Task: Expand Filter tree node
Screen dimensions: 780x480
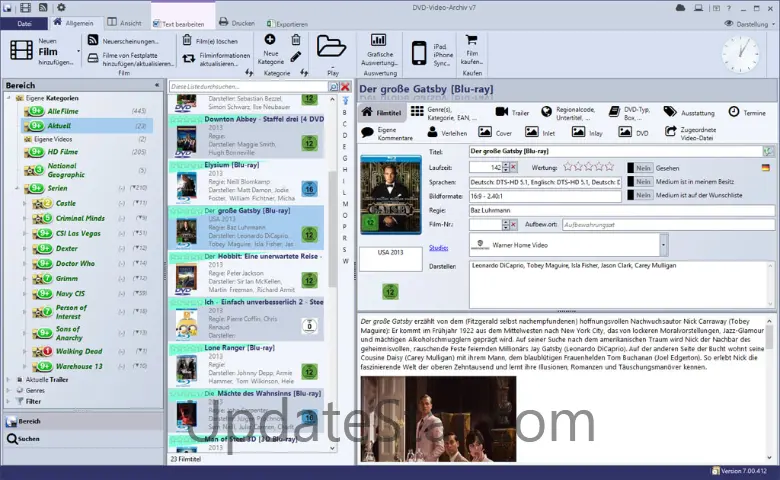Action: [8, 401]
